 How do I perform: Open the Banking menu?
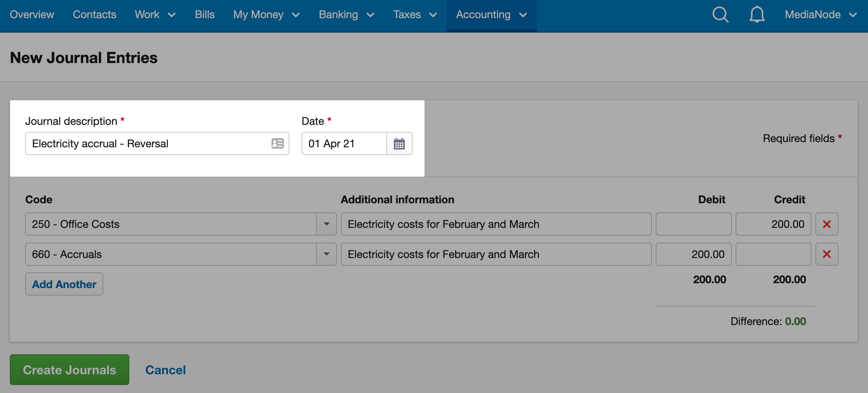point(346,15)
